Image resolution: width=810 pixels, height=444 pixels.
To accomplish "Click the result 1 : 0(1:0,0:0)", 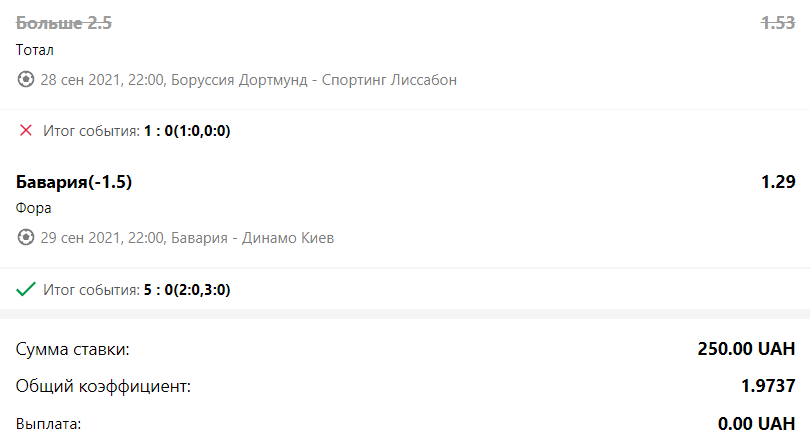I will [187, 131].
